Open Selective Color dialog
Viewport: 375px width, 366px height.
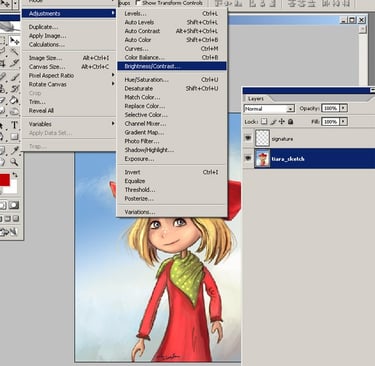click(172, 115)
